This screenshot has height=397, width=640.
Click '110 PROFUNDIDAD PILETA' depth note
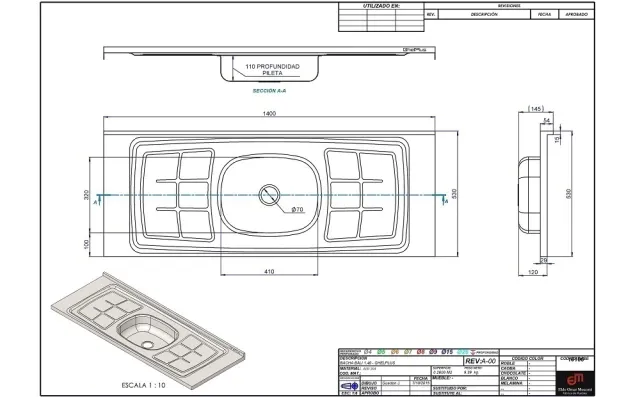(x=272, y=69)
